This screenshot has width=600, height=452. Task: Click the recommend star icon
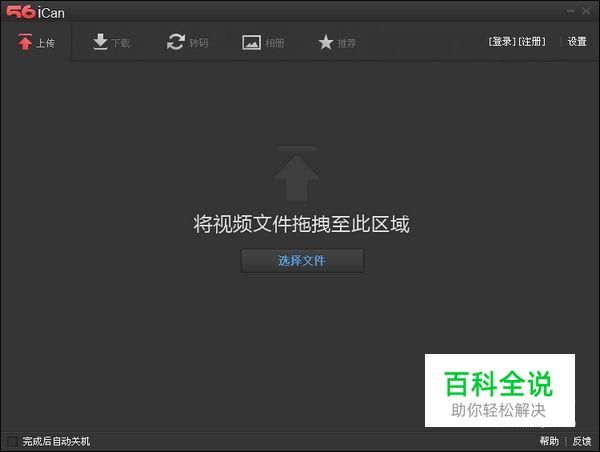(x=326, y=42)
